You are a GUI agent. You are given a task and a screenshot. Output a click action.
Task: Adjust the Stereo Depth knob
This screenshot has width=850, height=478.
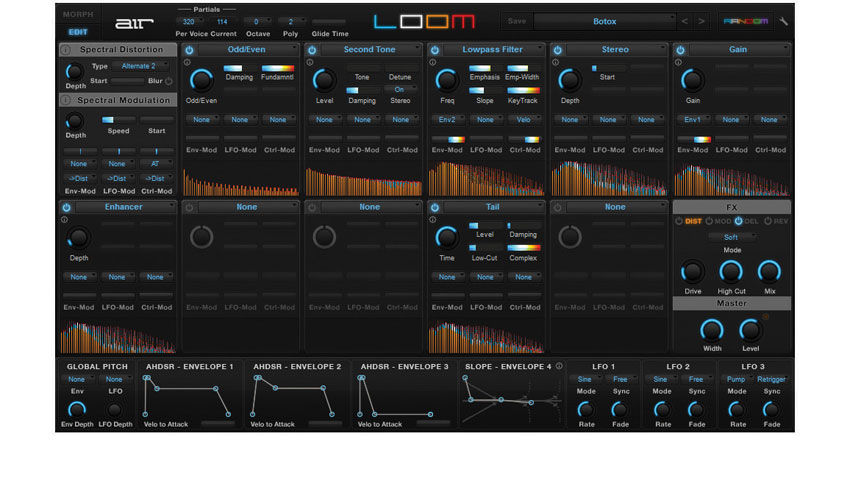click(570, 80)
